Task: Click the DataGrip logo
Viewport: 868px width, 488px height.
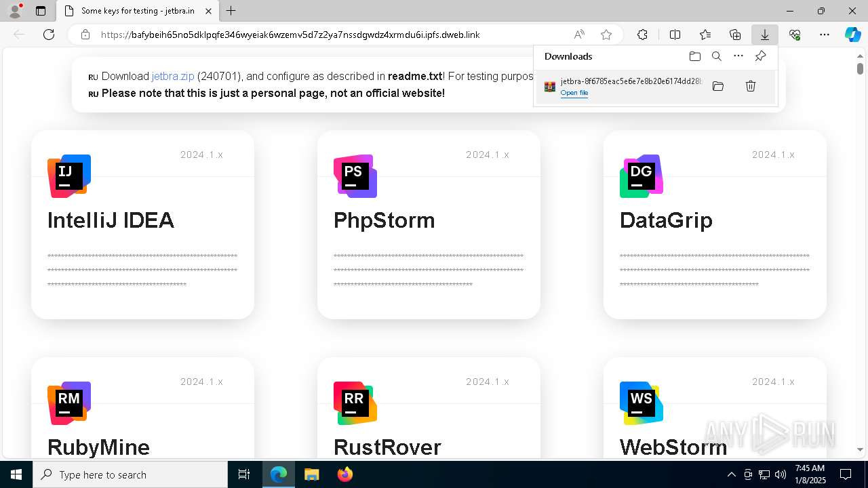Action: [x=642, y=176]
